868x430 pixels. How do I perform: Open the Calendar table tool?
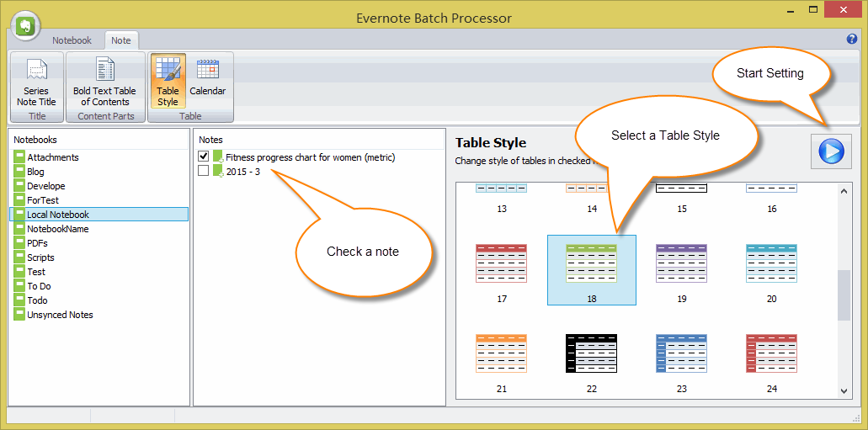pos(208,81)
